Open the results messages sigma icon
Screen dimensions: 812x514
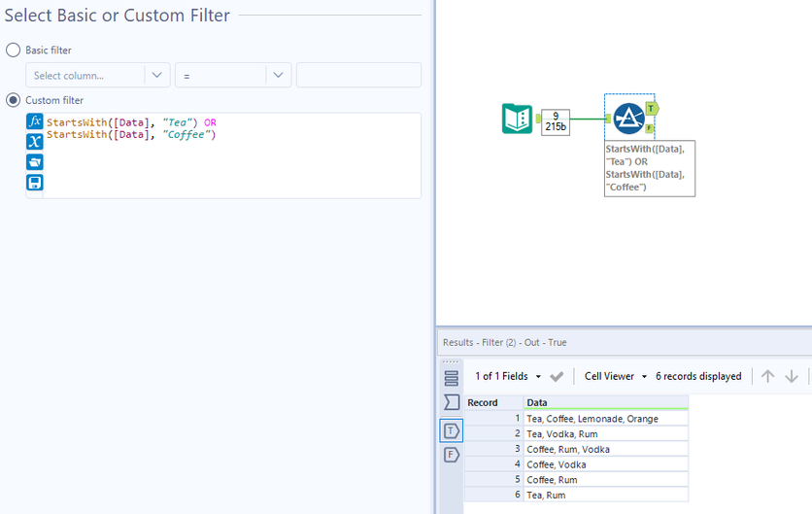point(452,402)
